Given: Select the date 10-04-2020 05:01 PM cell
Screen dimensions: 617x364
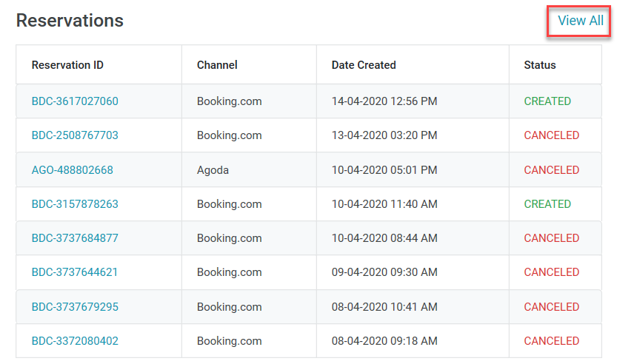Looking at the screenshot, I should pyautogui.click(x=384, y=170).
